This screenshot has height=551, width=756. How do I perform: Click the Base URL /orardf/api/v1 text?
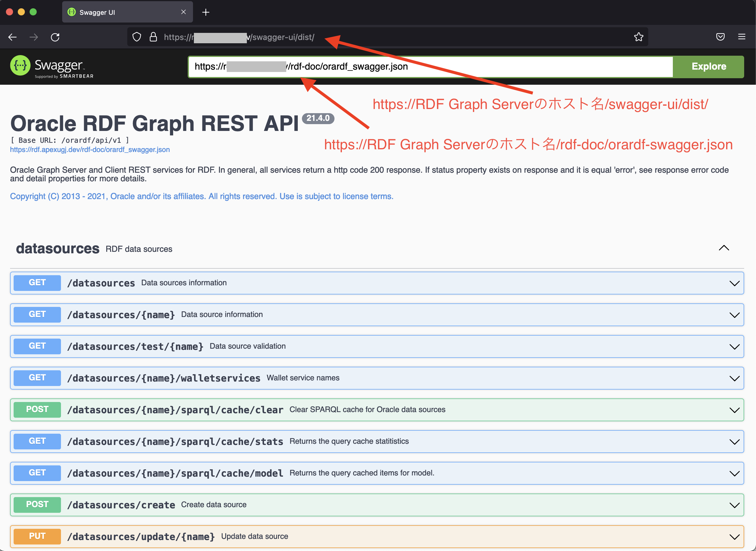[x=70, y=140]
